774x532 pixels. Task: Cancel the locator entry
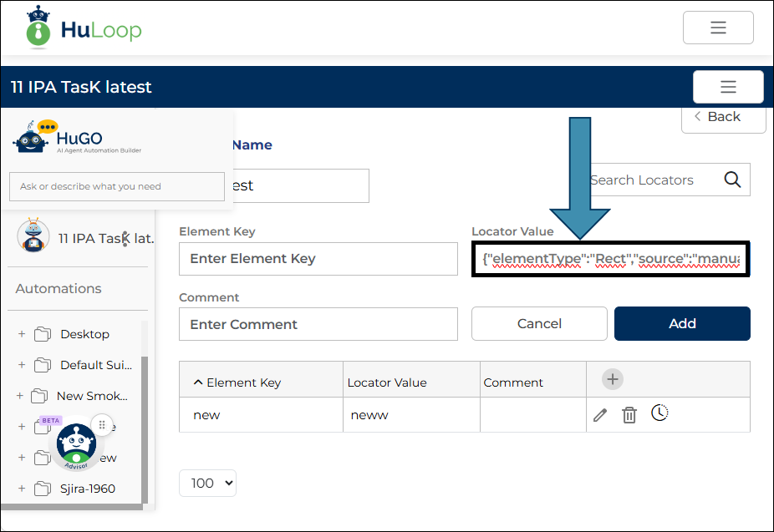pyautogui.click(x=539, y=323)
